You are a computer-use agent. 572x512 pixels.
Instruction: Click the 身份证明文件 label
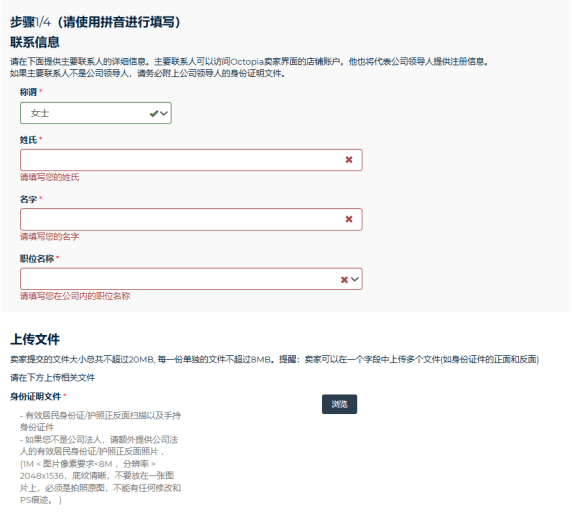(x=35, y=396)
